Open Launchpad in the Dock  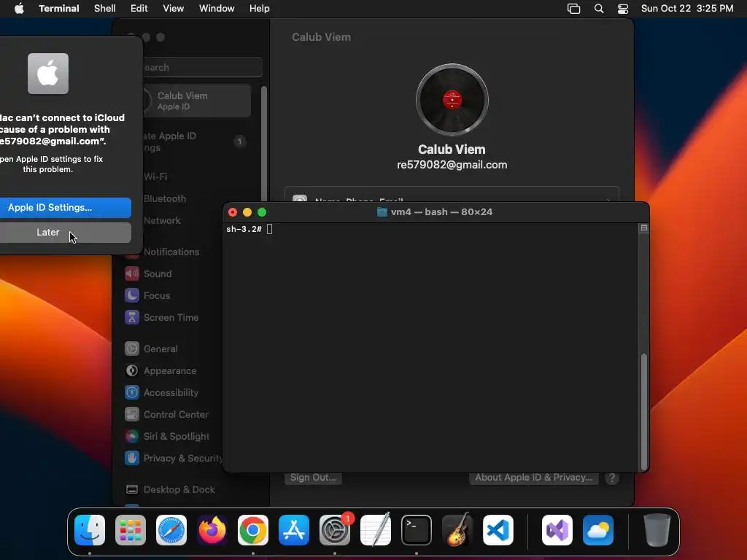click(x=131, y=530)
